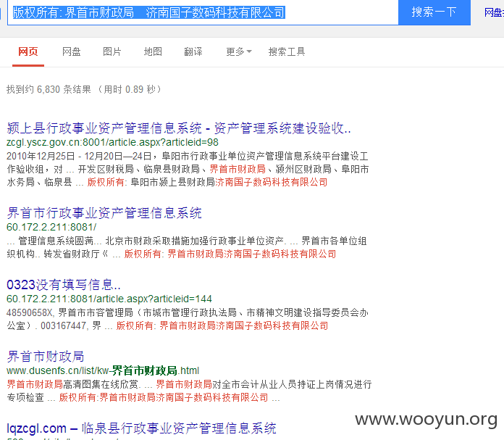
Task: Switch to the 图片 tab
Action: 112,51
